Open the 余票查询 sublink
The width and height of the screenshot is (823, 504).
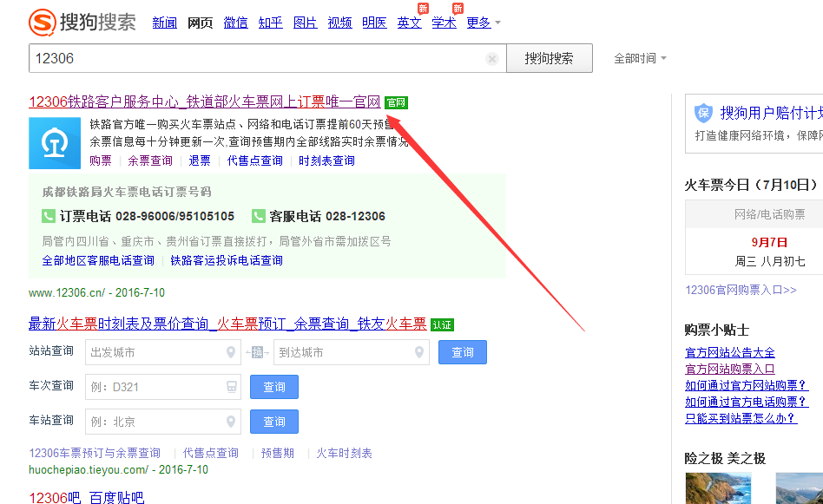(150, 160)
